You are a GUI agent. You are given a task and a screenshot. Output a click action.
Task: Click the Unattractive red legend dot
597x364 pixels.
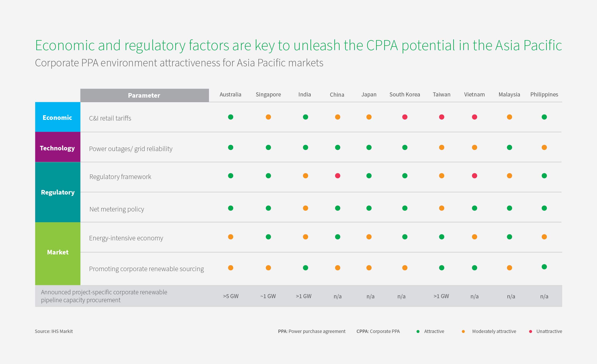[531, 332]
